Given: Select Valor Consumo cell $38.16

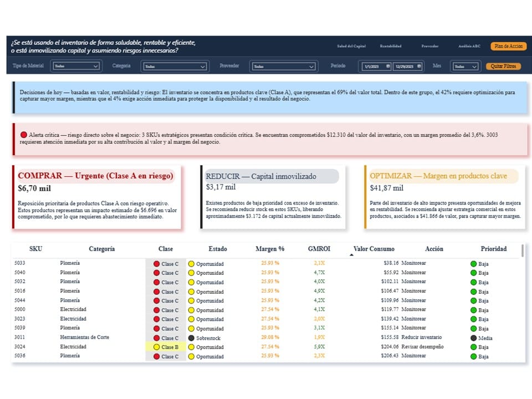Looking at the screenshot, I should (x=391, y=263).
